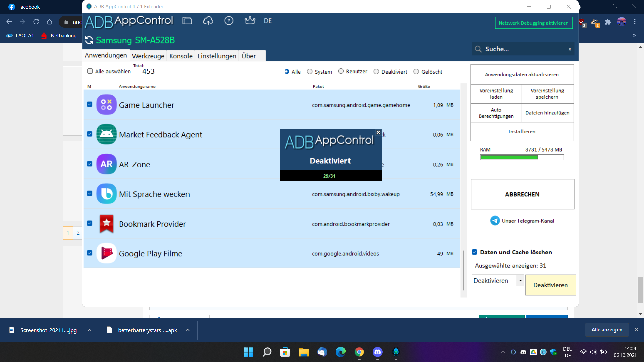Click Voreinstellung laden button
644x362 pixels.
point(496,94)
